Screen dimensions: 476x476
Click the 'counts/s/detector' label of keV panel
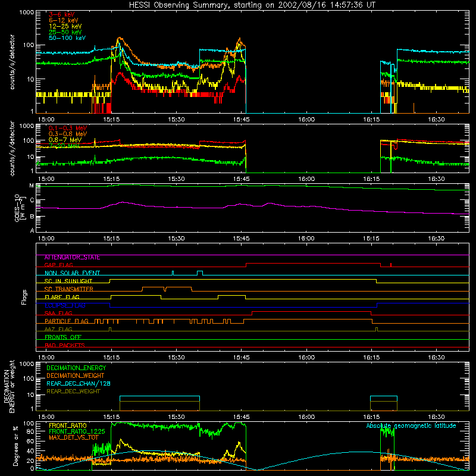[12, 62]
